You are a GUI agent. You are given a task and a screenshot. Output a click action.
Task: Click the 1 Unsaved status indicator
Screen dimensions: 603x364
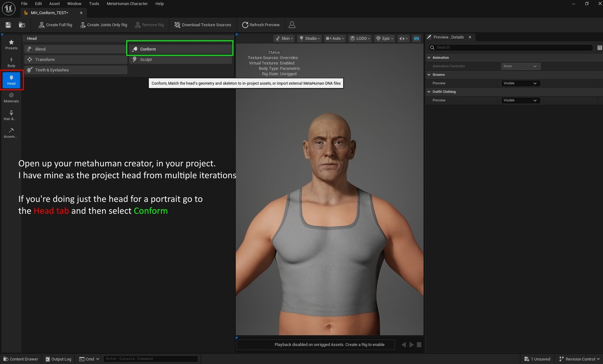(x=537, y=359)
